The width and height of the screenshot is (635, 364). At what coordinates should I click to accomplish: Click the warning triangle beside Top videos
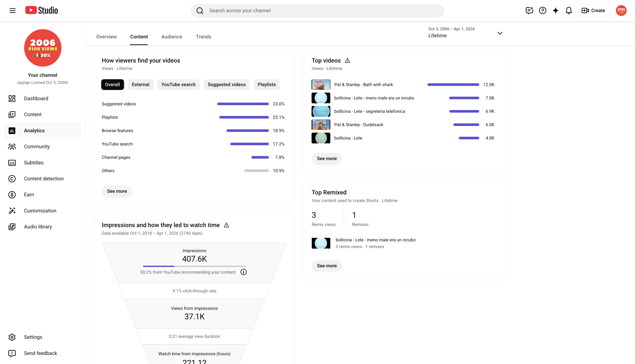click(348, 60)
